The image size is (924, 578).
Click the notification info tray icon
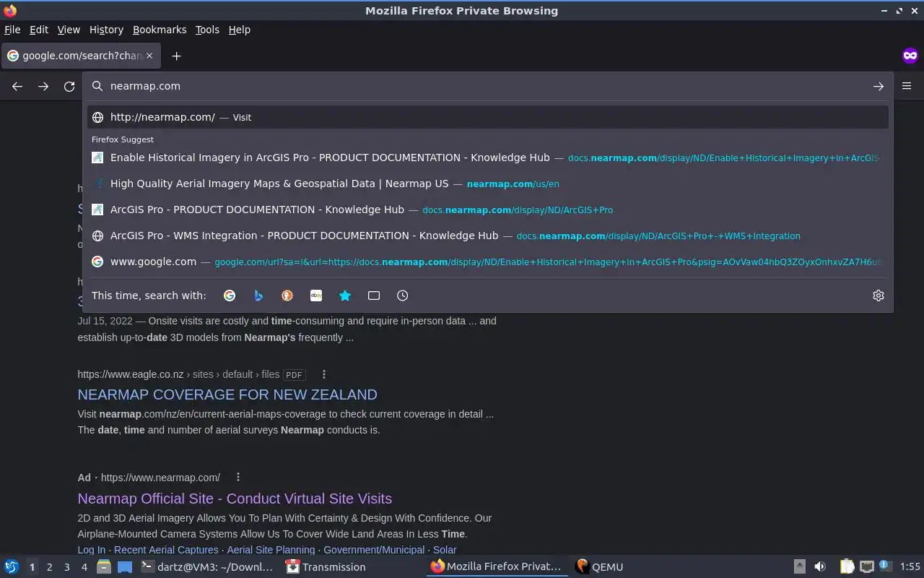click(885, 566)
